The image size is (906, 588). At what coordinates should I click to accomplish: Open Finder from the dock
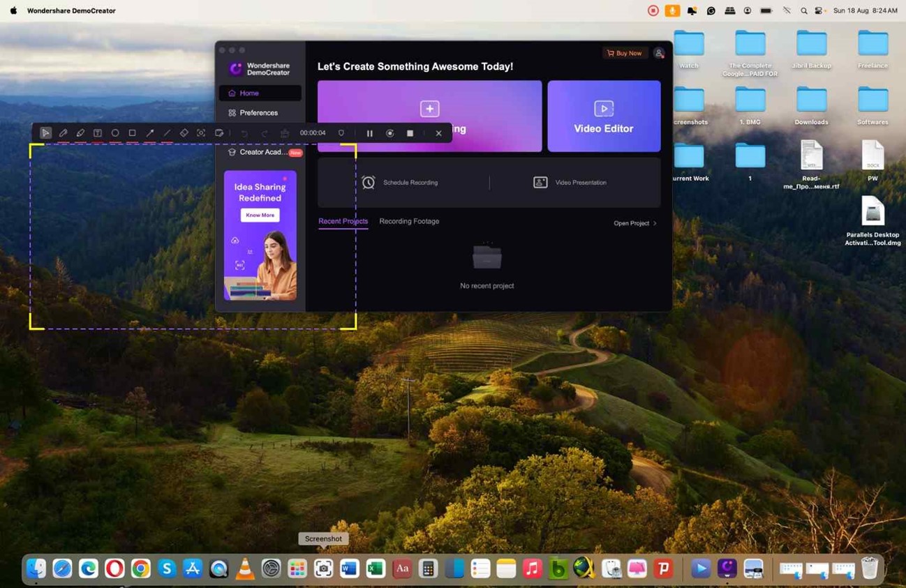(x=36, y=568)
